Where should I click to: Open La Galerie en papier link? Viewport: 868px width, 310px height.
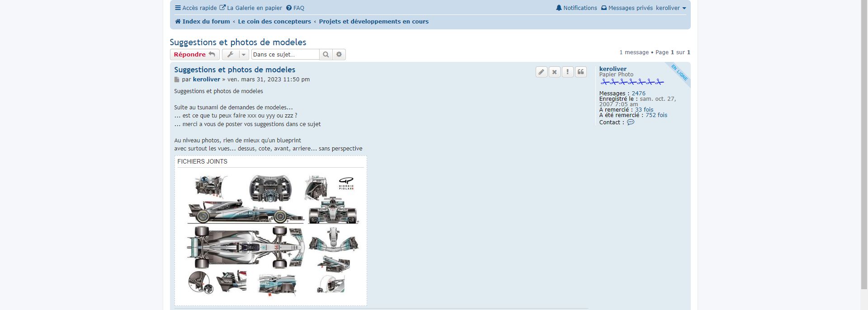point(251,8)
